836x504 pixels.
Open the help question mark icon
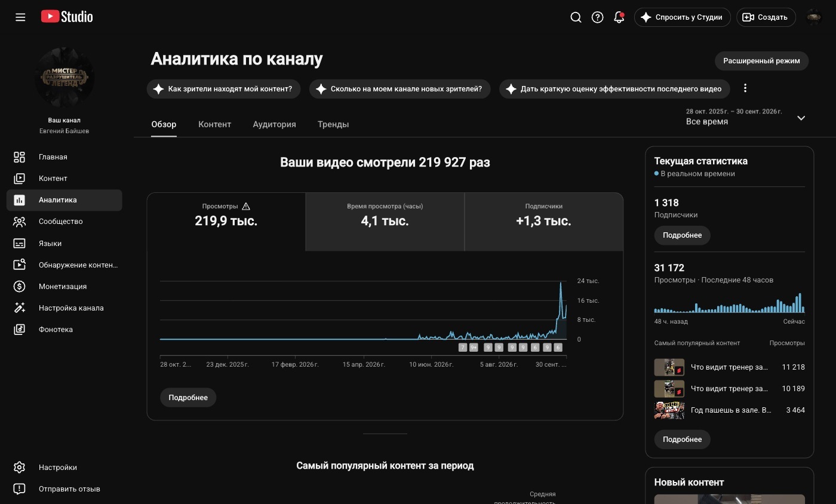coord(597,17)
